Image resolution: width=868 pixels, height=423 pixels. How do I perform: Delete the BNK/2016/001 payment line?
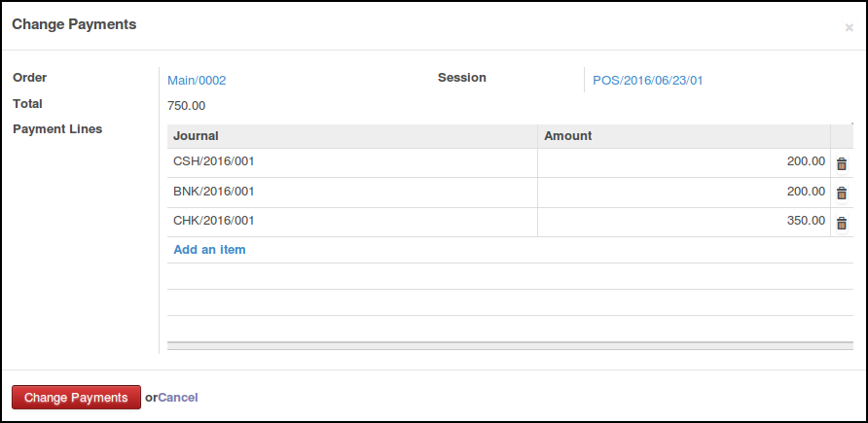coord(842,193)
